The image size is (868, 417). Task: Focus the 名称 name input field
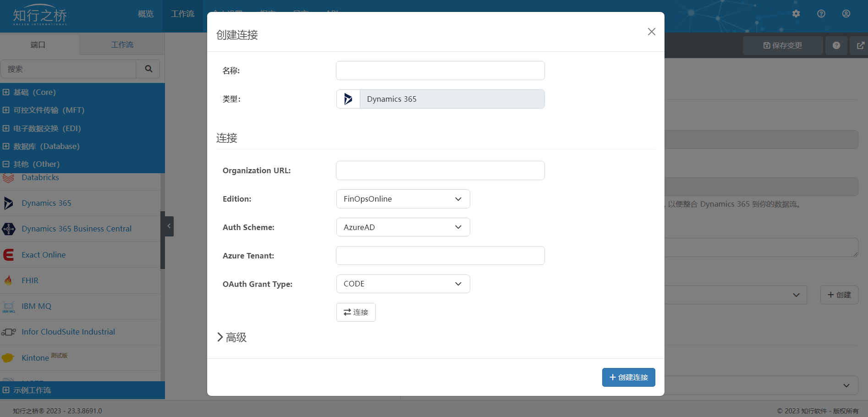[440, 71]
